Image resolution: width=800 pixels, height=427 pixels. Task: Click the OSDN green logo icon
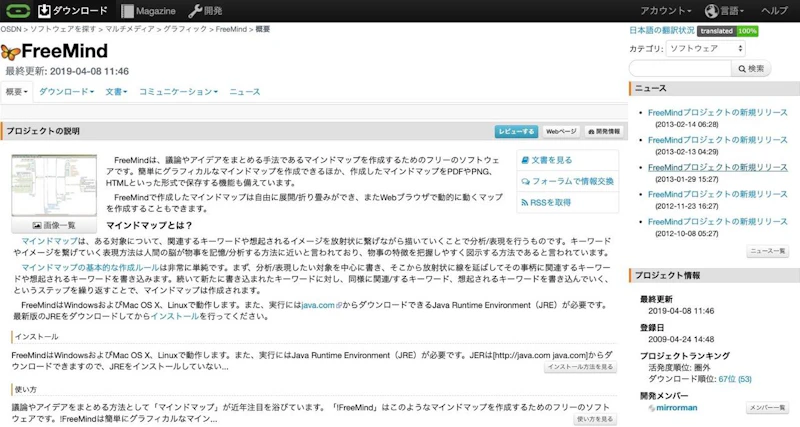click(x=18, y=10)
